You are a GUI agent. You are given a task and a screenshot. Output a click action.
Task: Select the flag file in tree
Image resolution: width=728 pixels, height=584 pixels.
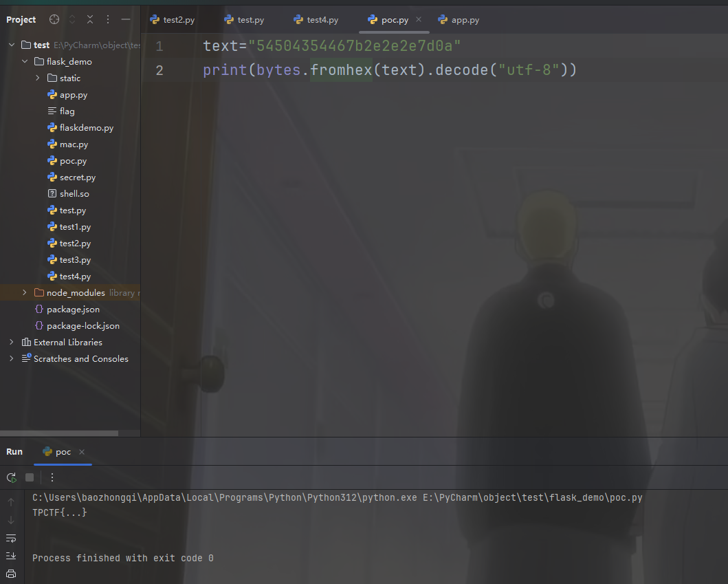pos(67,111)
